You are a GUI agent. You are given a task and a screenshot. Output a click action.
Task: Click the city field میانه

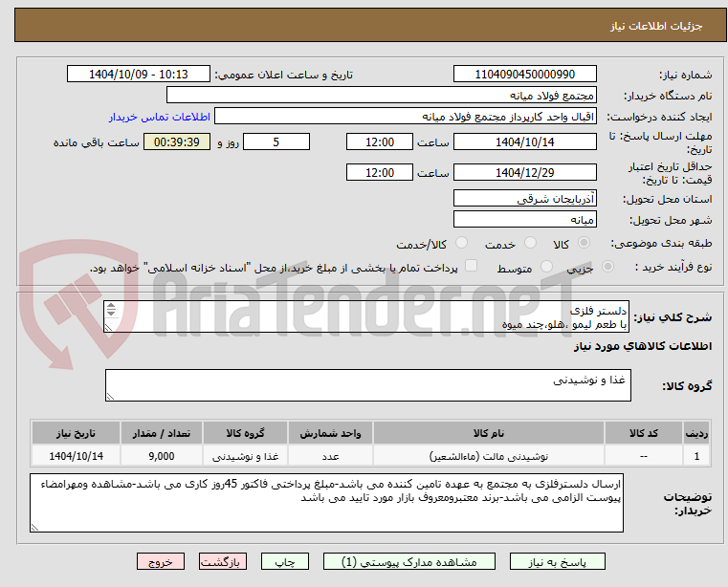[x=524, y=220]
